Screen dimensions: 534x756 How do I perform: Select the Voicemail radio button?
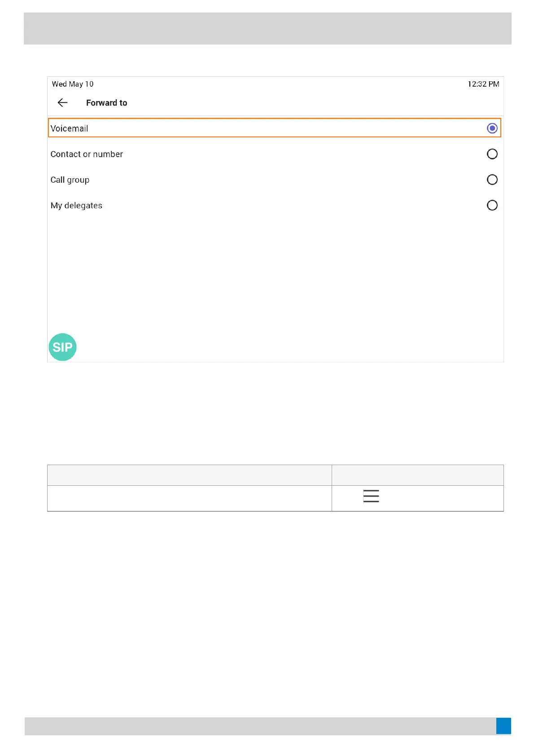tap(492, 128)
